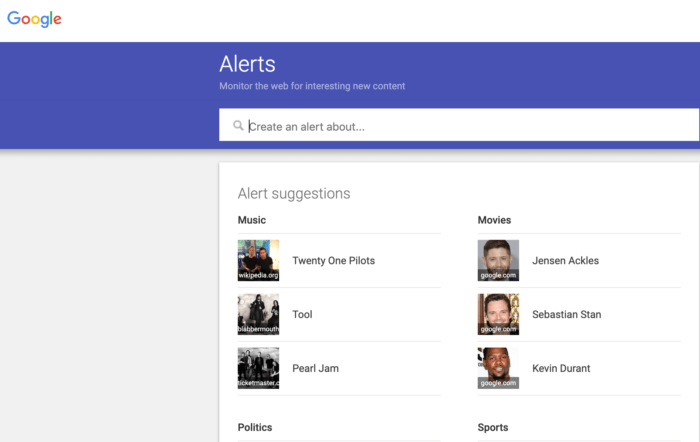
Task: Choose the Twenty One Pilots suggestion text
Action: coord(333,261)
